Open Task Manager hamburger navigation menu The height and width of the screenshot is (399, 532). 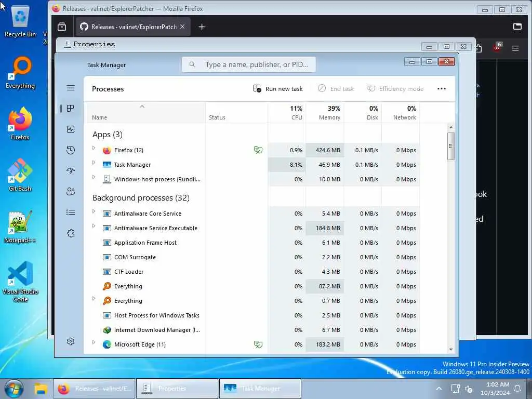click(71, 88)
